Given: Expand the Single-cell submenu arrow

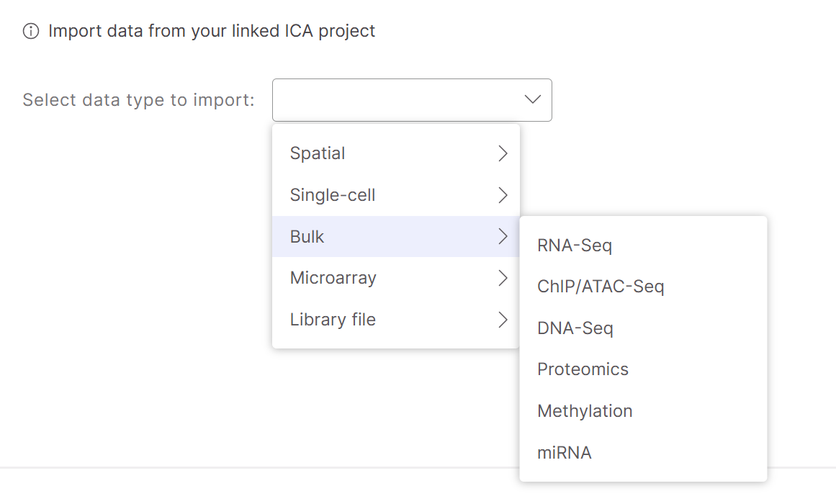Looking at the screenshot, I should click(x=503, y=195).
